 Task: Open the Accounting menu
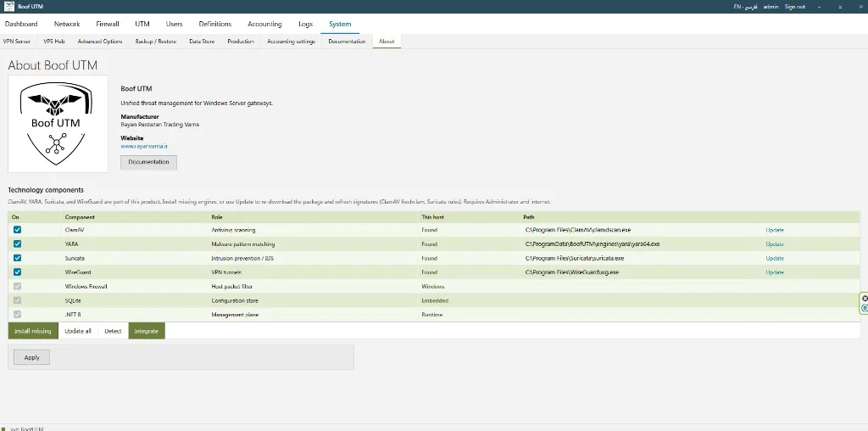click(x=264, y=24)
